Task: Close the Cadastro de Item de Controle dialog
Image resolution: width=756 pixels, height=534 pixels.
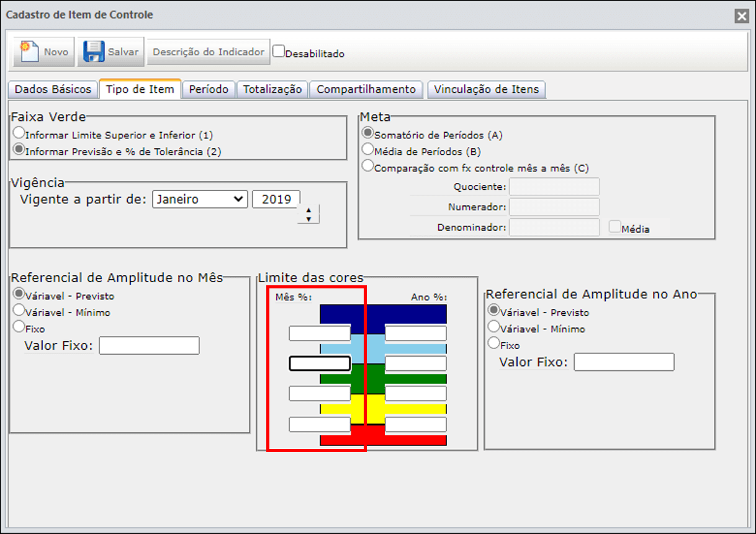Action: click(x=741, y=16)
